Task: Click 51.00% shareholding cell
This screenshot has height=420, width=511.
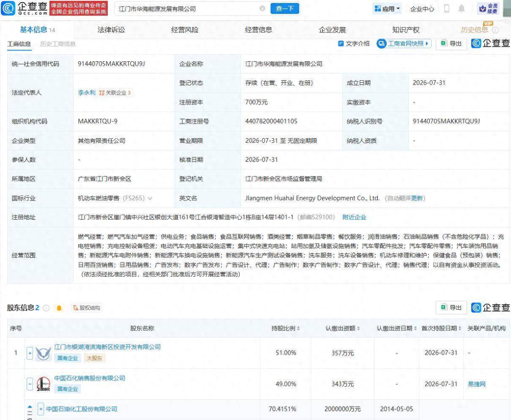Action: tap(286, 353)
